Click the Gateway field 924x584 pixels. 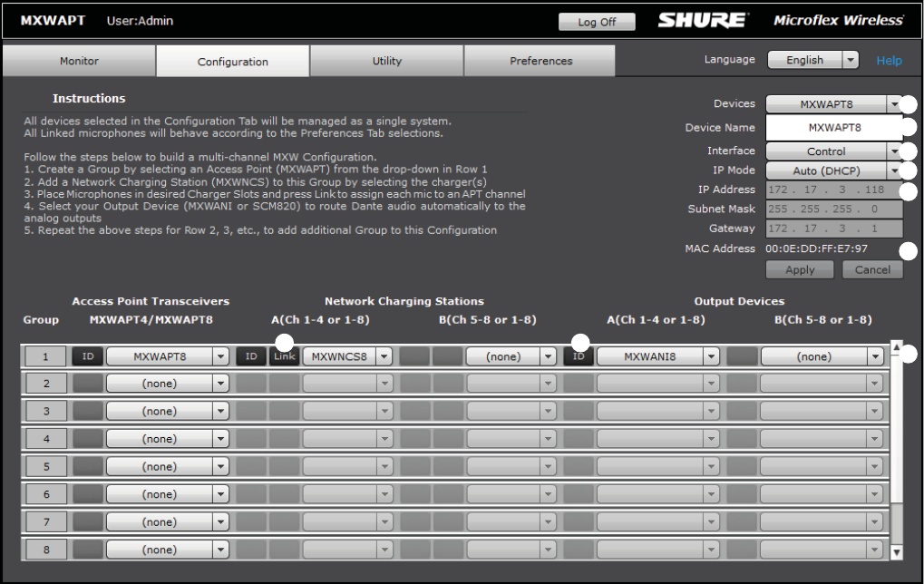pos(834,229)
